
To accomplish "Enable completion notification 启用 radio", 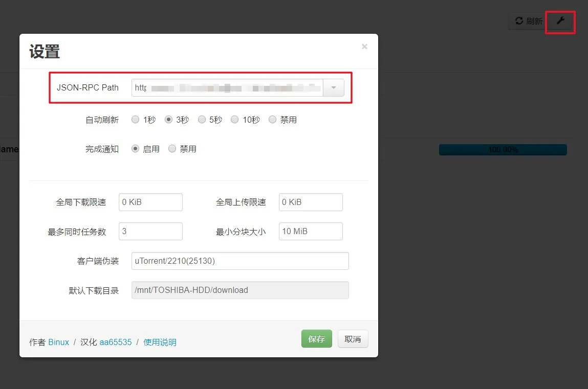I will (x=136, y=149).
